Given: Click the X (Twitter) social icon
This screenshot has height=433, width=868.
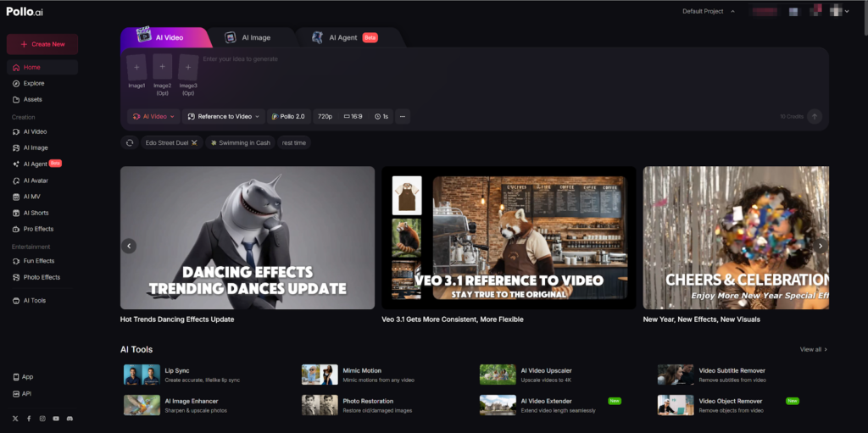Looking at the screenshot, I should click(15, 419).
